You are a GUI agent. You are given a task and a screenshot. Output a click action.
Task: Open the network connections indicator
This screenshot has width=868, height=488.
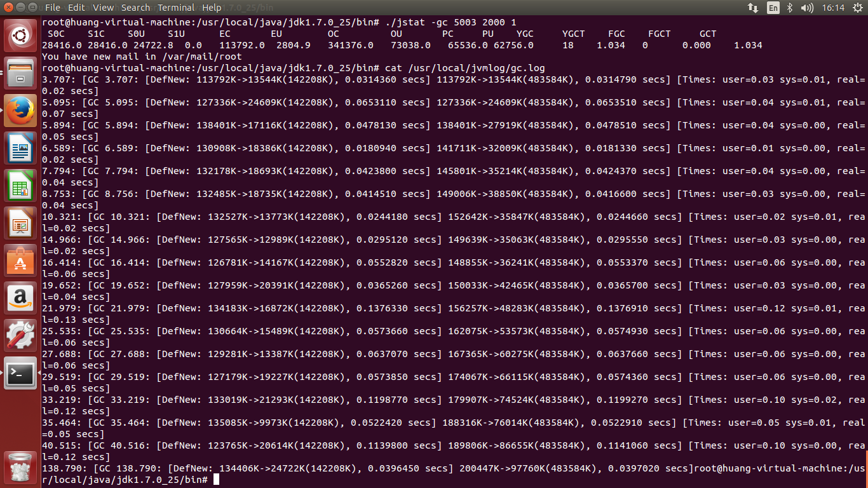click(753, 8)
